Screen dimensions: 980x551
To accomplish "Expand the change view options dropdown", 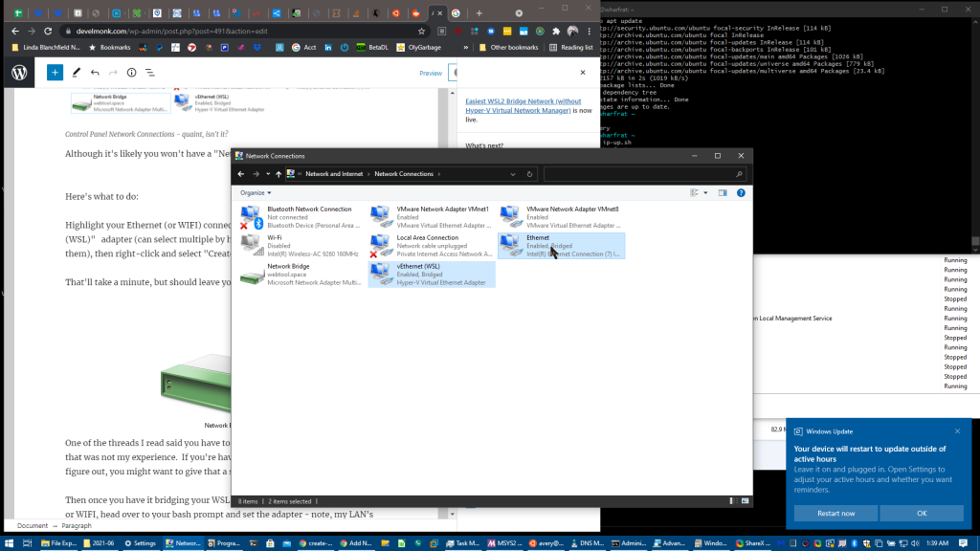I will 705,192.
